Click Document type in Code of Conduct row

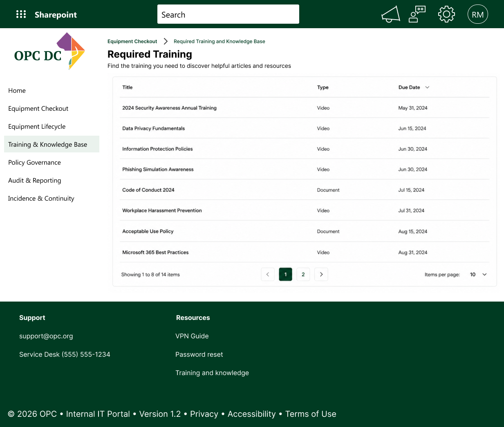[x=328, y=190]
